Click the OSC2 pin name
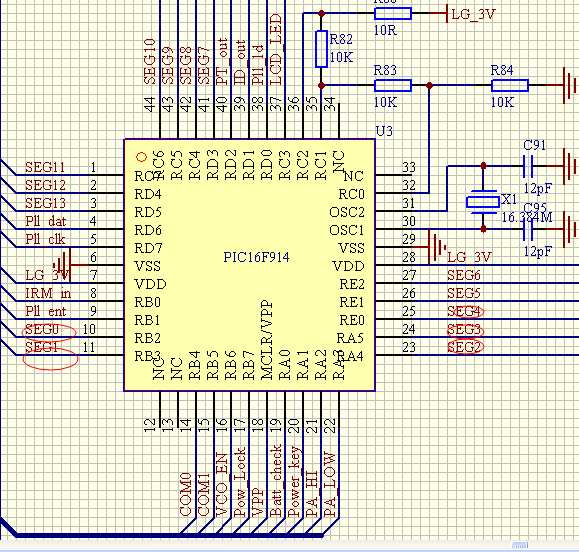 (x=347, y=212)
